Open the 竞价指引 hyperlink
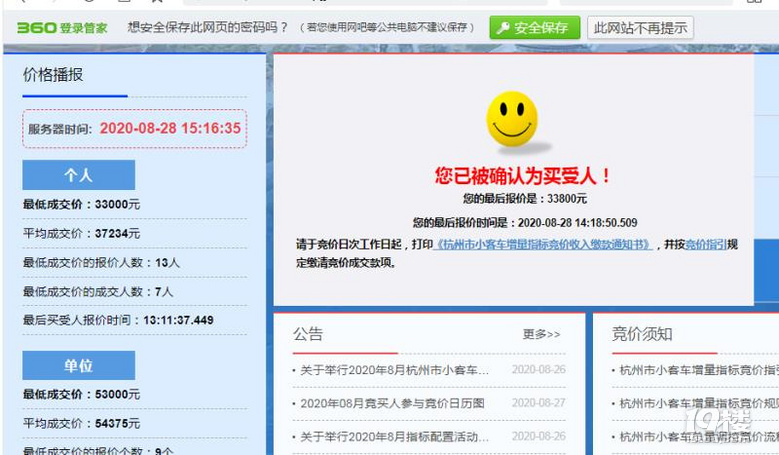The height and width of the screenshot is (455, 779). [x=705, y=245]
